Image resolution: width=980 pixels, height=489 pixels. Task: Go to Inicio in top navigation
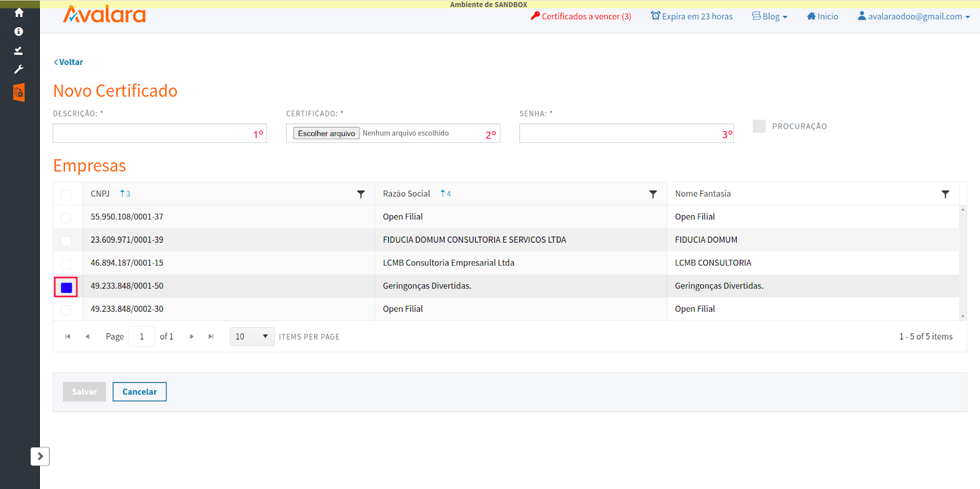coord(823,17)
